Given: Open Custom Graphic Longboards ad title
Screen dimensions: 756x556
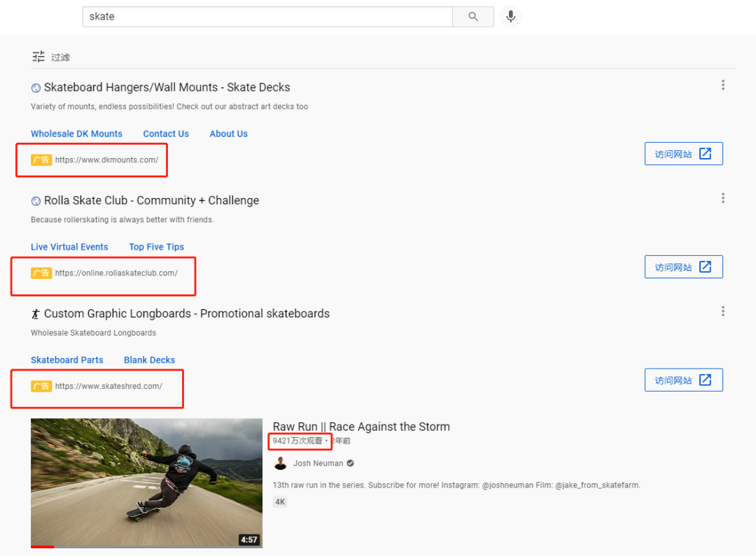Looking at the screenshot, I should [187, 313].
